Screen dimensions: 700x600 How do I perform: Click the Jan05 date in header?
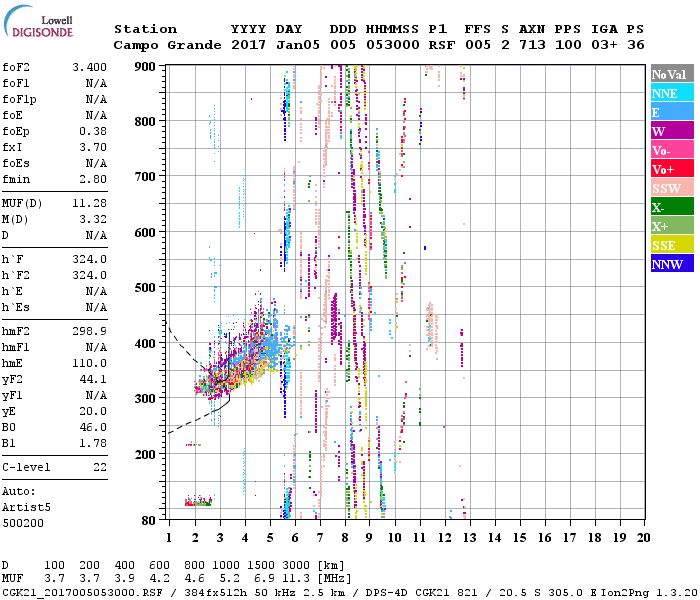click(x=298, y=45)
